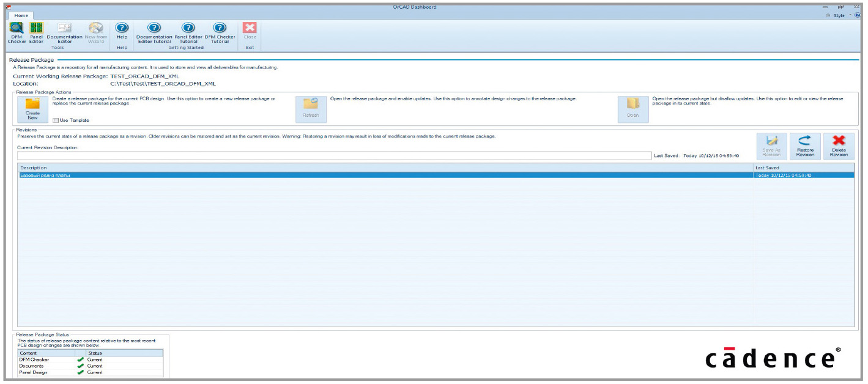Click the red Delete Revision button
Viewport: 868px width, 384px height.
click(839, 147)
